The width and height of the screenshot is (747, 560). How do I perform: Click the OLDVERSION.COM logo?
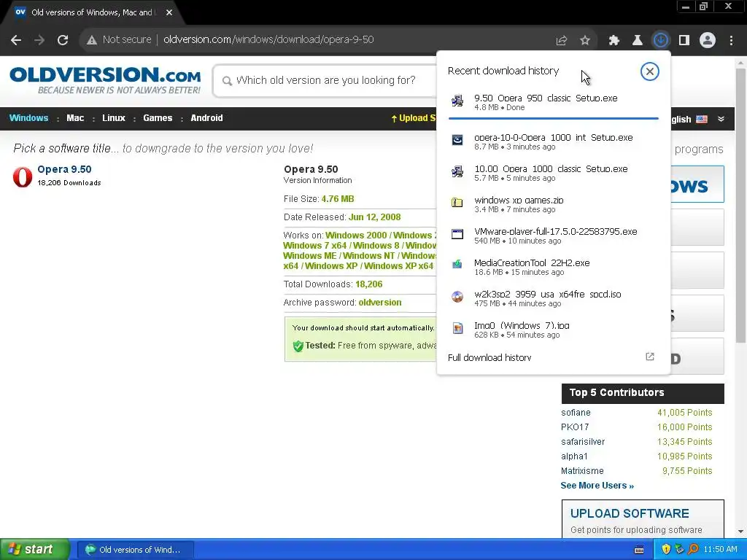pos(105,80)
